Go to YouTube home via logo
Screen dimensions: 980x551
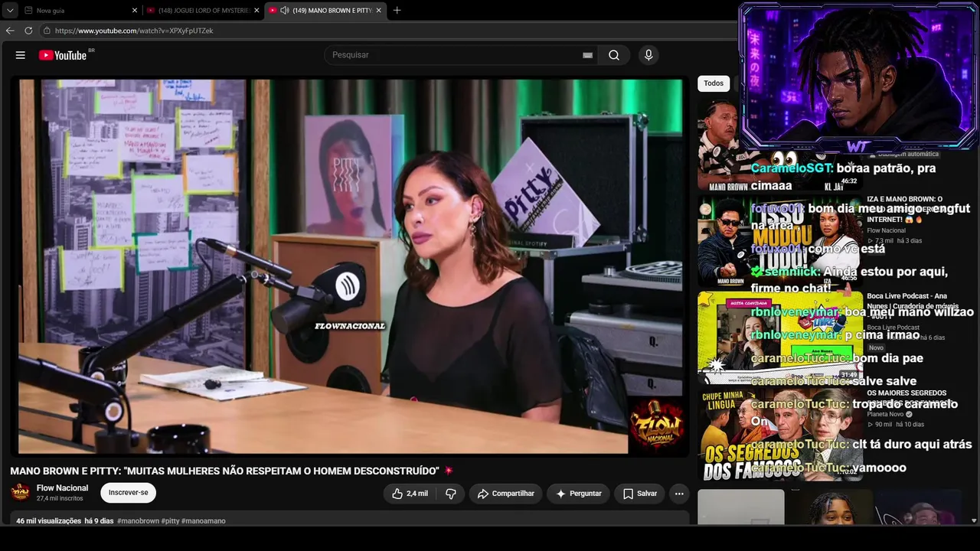[x=63, y=55]
